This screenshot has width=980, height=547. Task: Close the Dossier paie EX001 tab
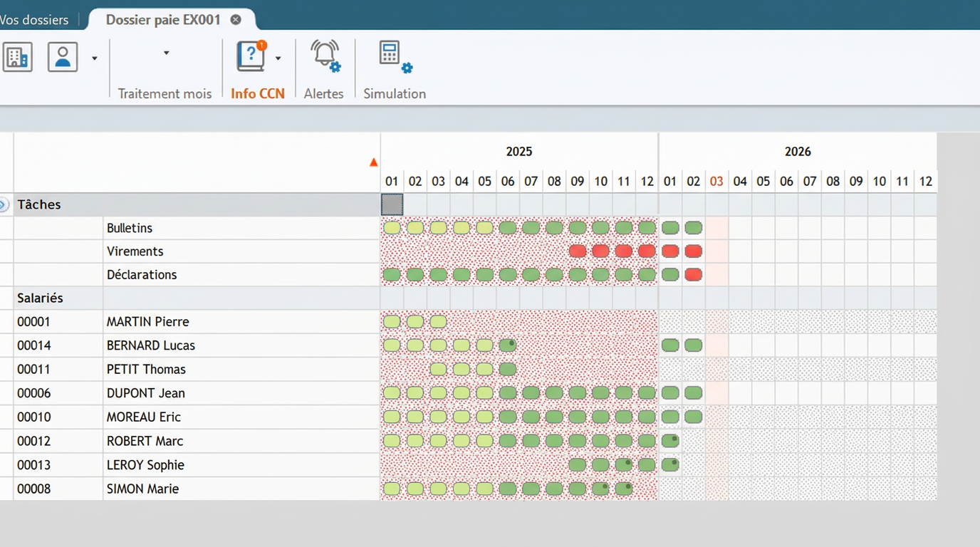point(236,20)
